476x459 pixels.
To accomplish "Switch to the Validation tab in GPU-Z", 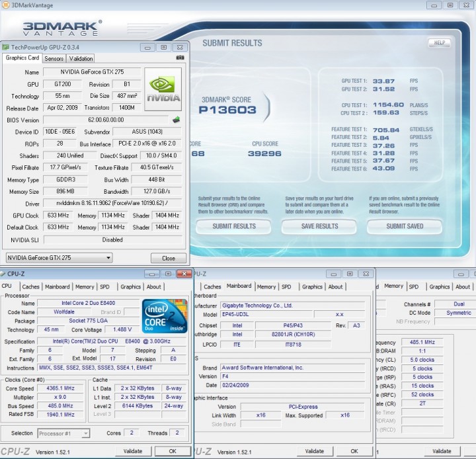I will (81, 58).
